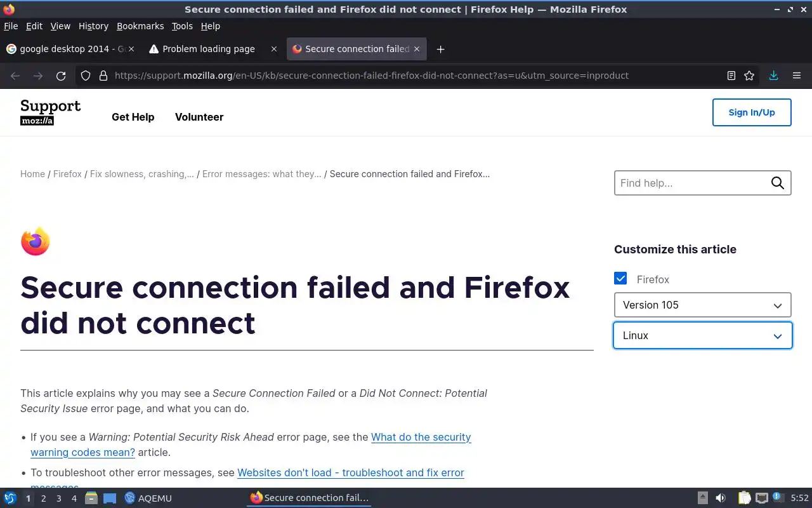
Task: Go to Firefox breadcrumb
Action: pos(67,174)
